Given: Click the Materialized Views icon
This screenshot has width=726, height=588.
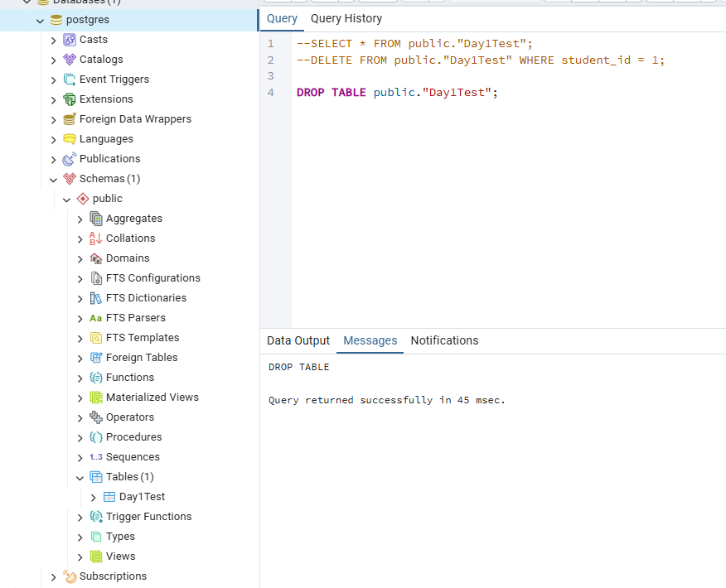Looking at the screenshot, I should point(96,398).
